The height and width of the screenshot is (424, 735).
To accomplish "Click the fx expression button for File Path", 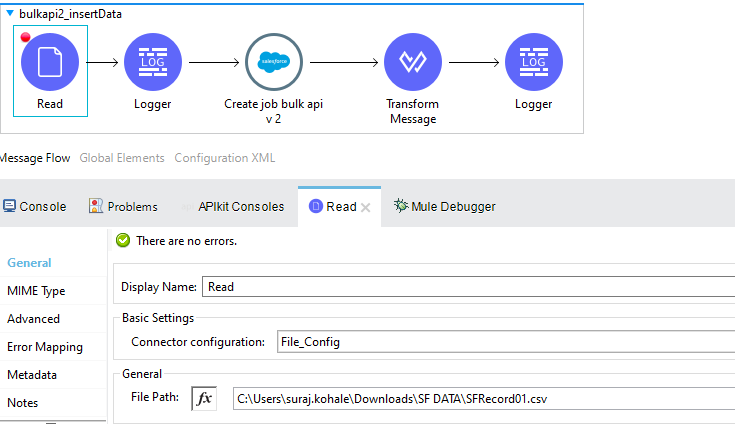I will 204,398.
